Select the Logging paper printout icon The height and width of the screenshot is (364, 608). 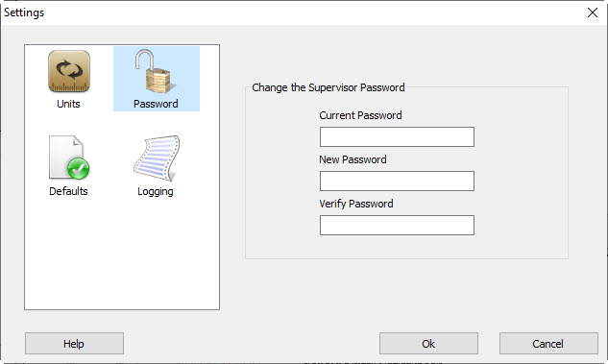coord(157,158)
